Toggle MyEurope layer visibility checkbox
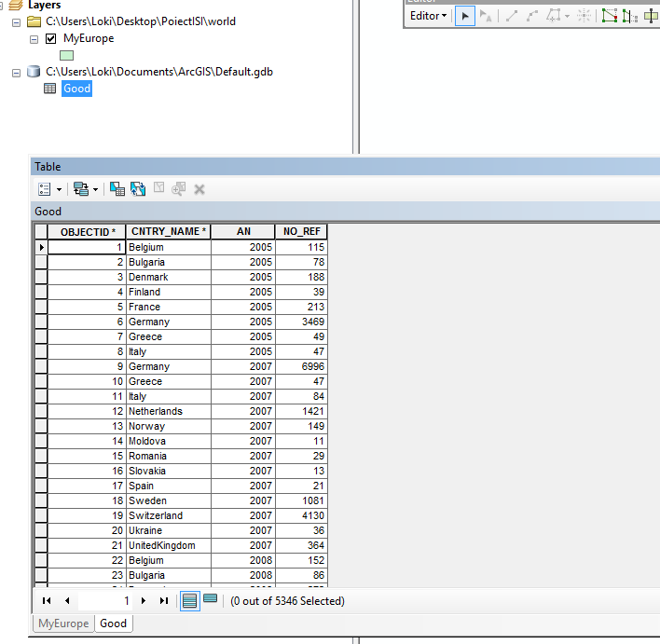Viewport: 660px width, 644px height. 51,39
